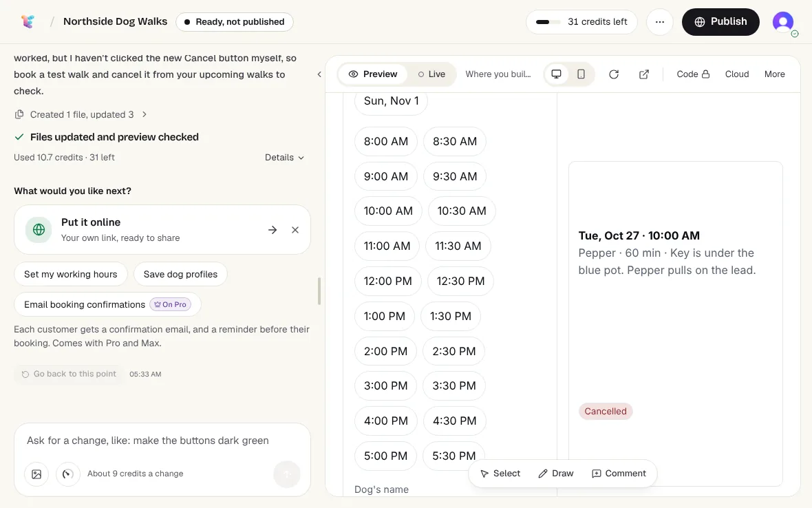Click the globe icon on Put it online card
The width and height of the screenshot is (812, 508).
39,229
